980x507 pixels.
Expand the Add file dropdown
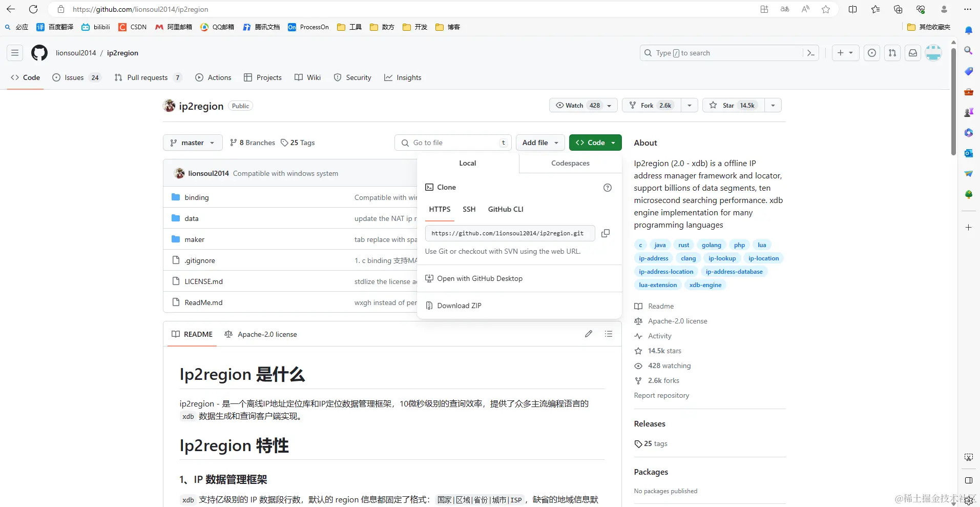(540, 143)
